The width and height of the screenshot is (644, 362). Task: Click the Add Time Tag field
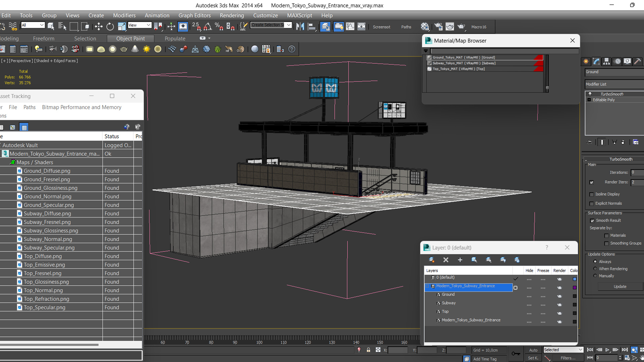[x=485, y=359]
